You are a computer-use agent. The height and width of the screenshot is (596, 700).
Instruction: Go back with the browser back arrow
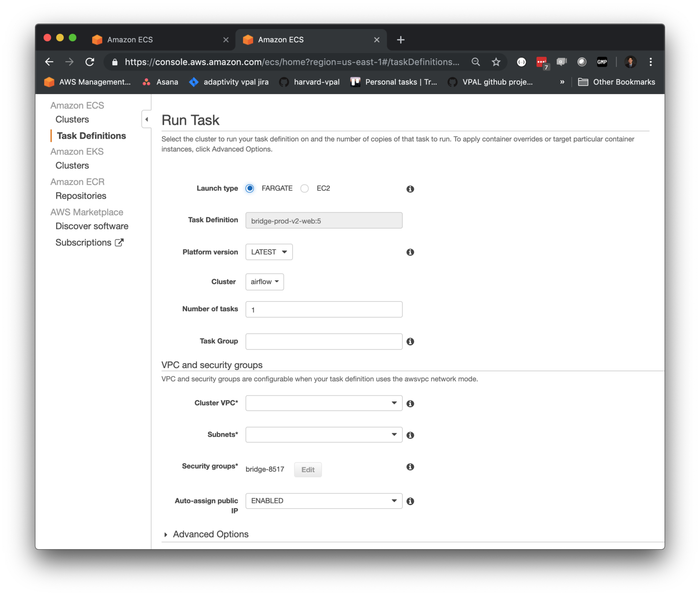click(x=49, y=62)
